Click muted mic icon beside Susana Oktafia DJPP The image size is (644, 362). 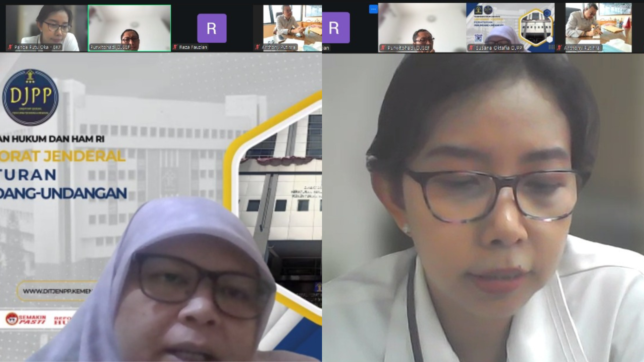pos(471,48)
